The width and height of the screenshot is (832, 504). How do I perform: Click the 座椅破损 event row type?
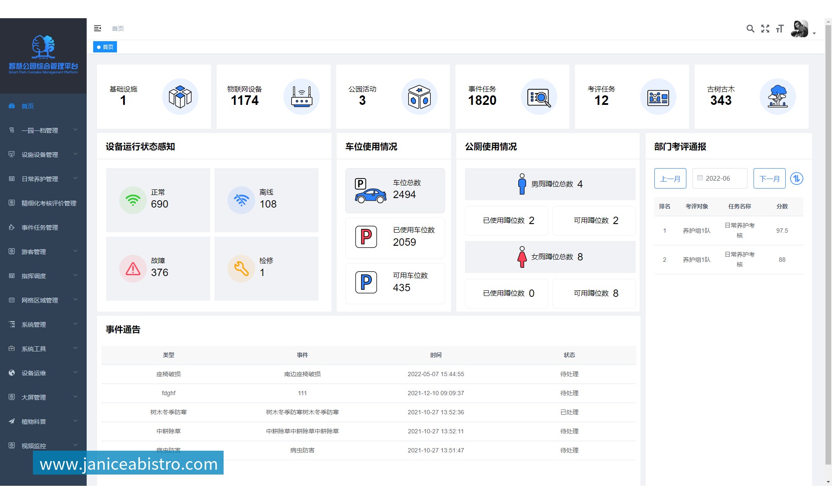pos(169,374)
